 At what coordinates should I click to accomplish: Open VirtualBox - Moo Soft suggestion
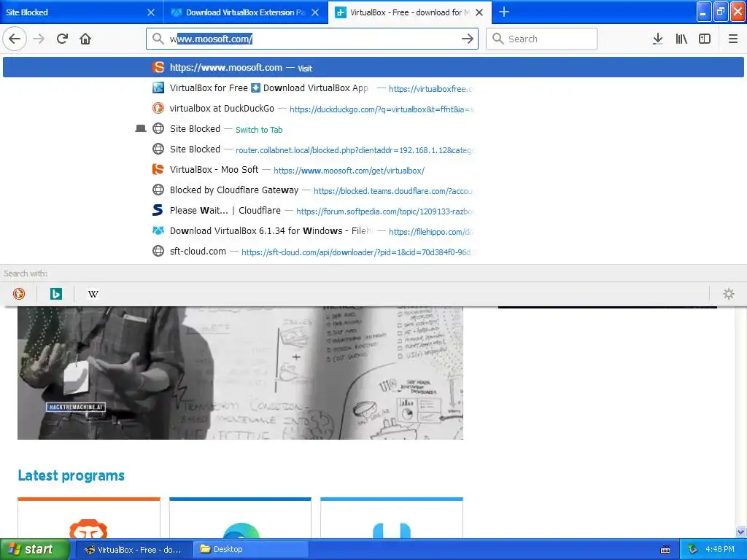373,170
